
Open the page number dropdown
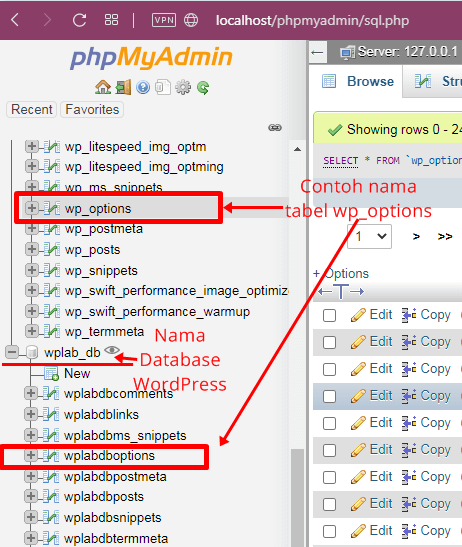pos(370,237)
